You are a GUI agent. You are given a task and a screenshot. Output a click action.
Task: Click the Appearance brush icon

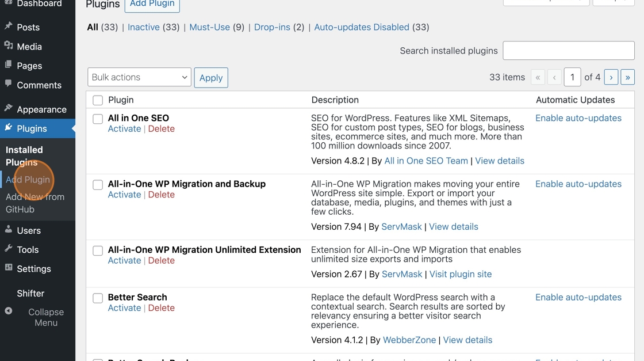point(8,108)
